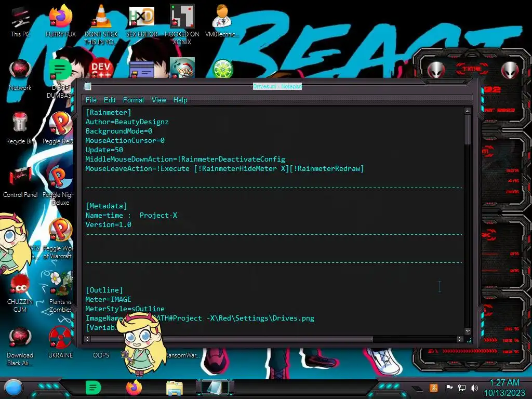Click the BackgroundMode=0 line
This screenshot has width=532, height=399.
119,131
